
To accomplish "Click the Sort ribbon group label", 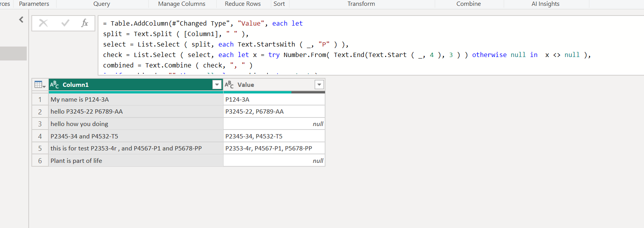I will 279,4.
